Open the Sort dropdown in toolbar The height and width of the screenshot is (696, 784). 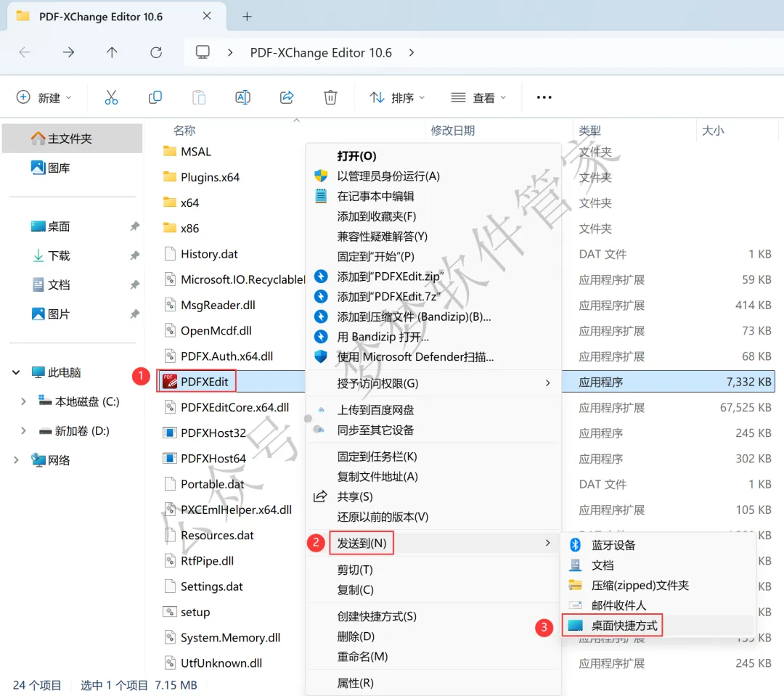tap(397, 97)
